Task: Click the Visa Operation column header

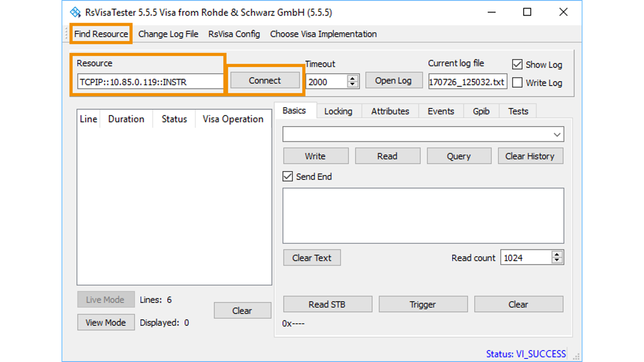Action: pyautogui.click(x=233, y=119)
